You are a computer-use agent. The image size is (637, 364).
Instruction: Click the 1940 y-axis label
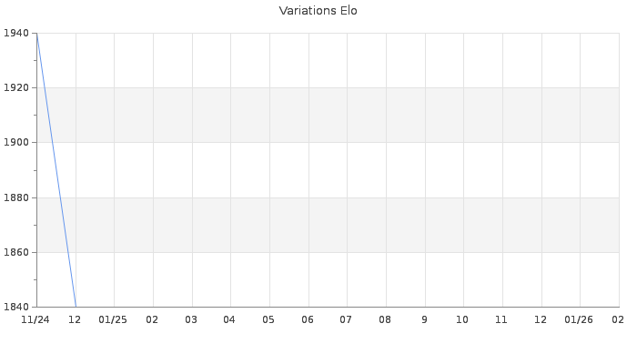click(x=16, y=34)
